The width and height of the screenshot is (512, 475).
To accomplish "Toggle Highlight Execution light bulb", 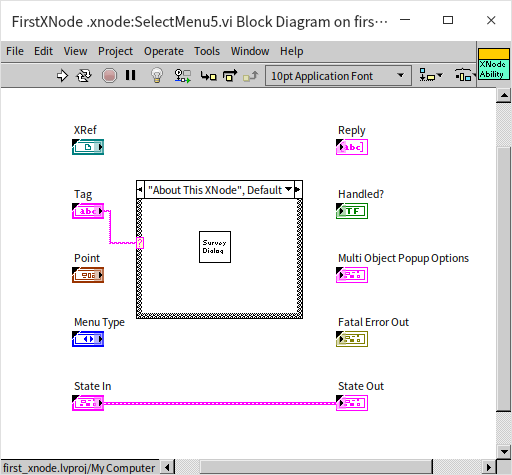I will (x=157, y=75).
